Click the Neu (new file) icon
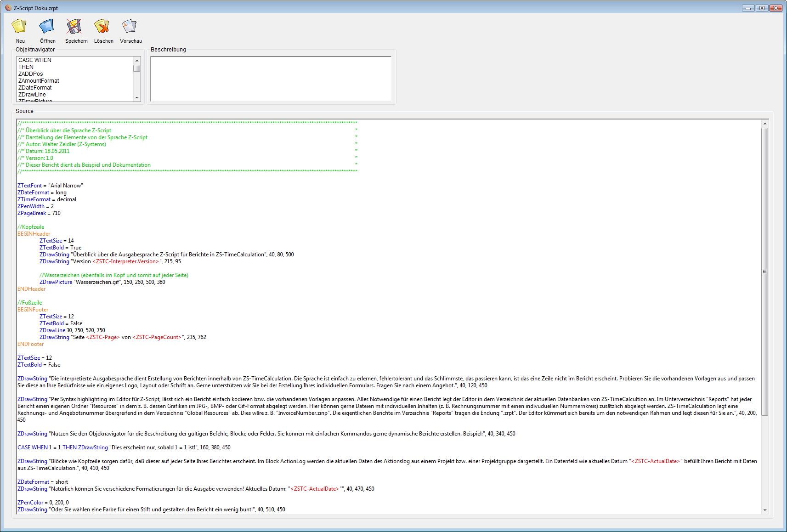The height and width of the screenshot is (532, 787). [x=19, y=27]
